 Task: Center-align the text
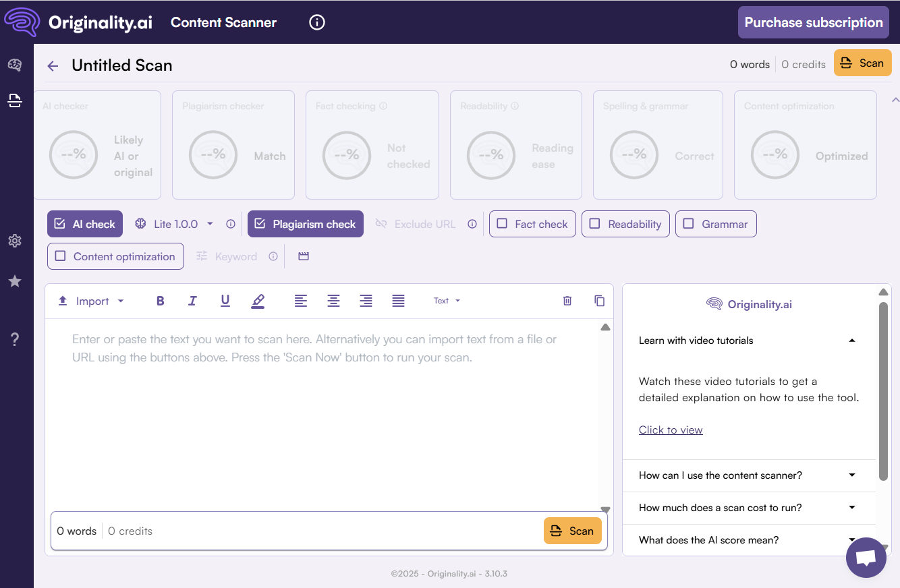pyautogui.click(x=333, y=301)
